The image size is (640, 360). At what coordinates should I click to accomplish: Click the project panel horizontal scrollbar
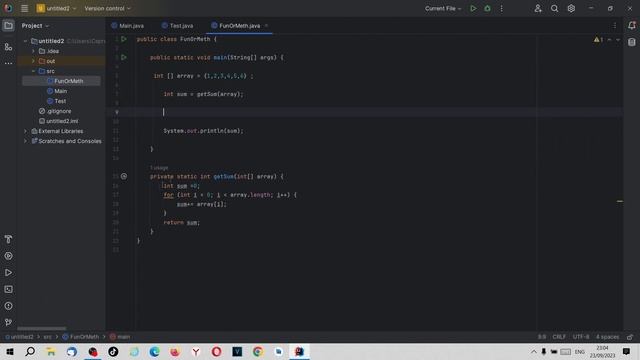pyautogui.click(x=41, y=329)
